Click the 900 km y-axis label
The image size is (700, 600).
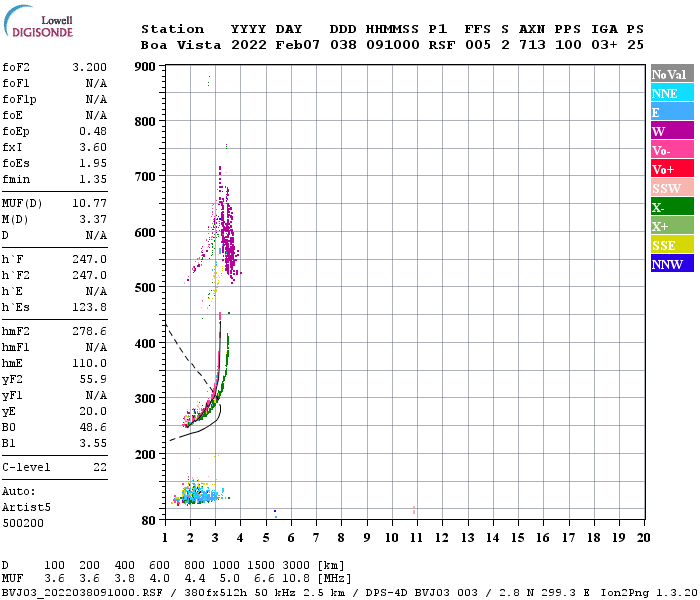click(145, 67)
